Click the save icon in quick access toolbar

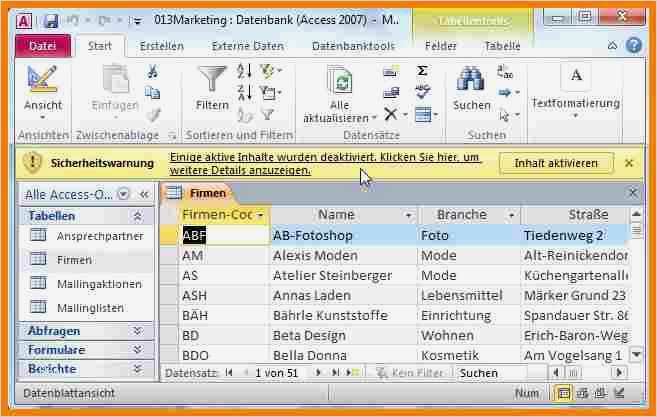tap(51, 21)
